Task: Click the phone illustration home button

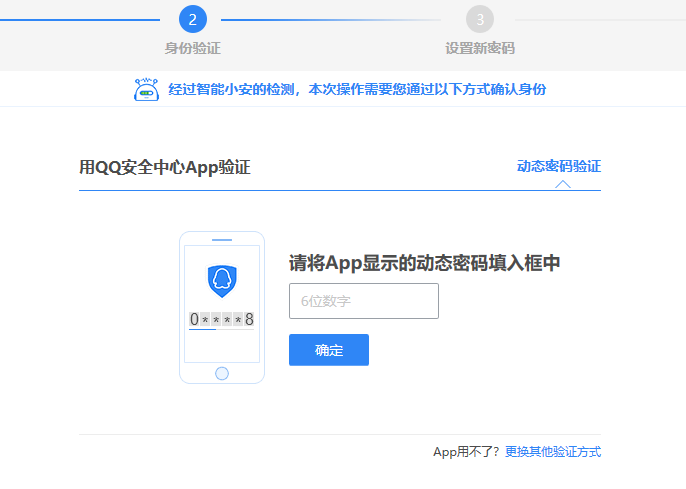Action: 222,374
